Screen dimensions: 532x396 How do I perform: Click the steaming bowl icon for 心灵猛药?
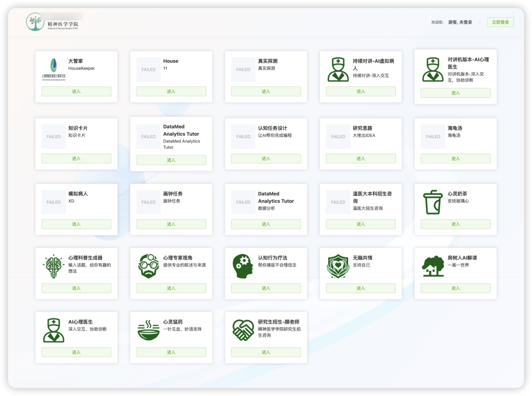click(149, 331)
